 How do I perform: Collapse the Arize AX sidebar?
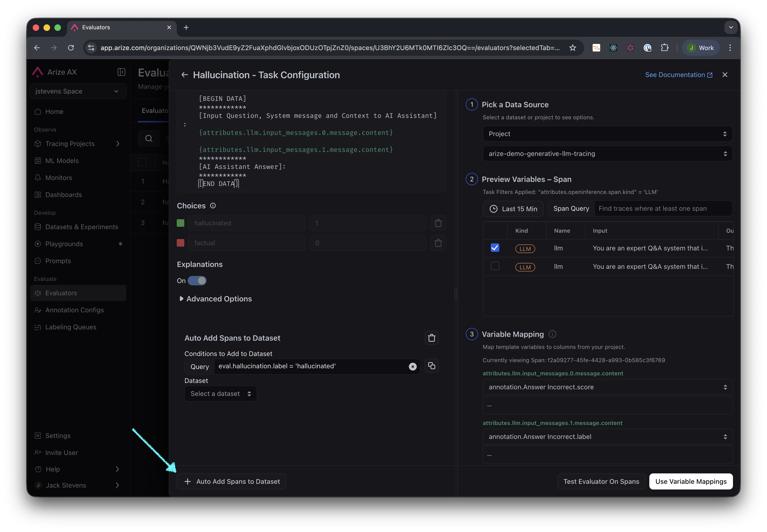(x=121, y=72)
